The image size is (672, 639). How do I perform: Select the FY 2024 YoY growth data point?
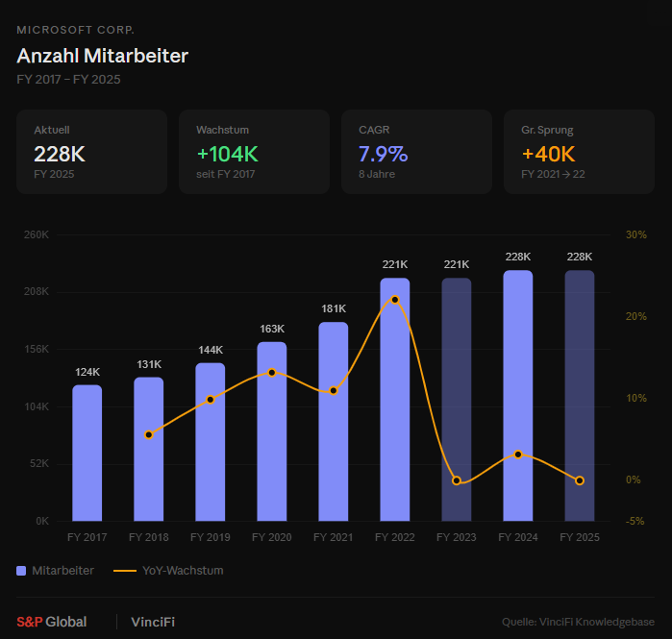coord(518,454)
